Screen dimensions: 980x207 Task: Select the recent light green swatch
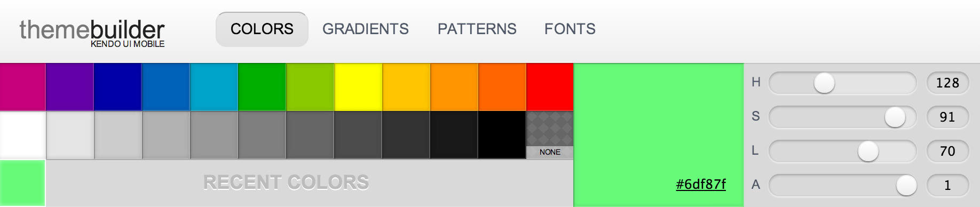[x=22, y=183]
